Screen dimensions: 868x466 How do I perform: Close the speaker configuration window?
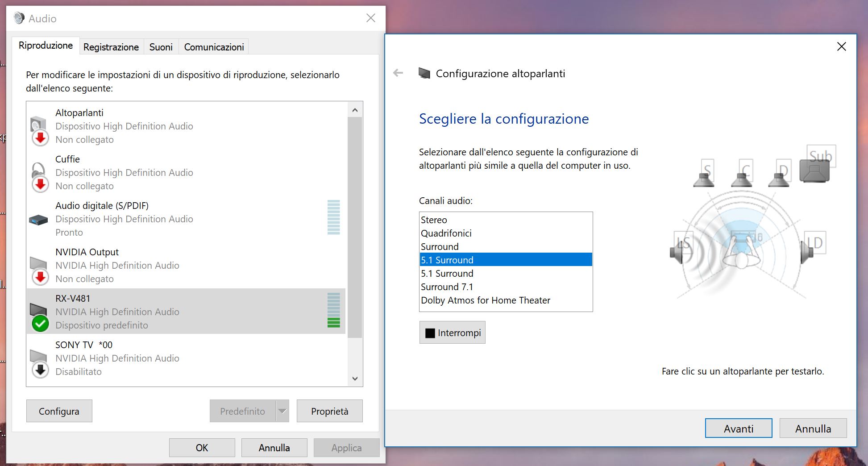tap(842, 46)
